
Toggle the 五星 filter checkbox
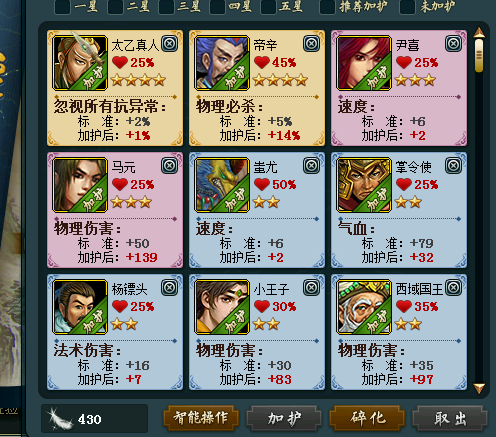coord(268,7)
